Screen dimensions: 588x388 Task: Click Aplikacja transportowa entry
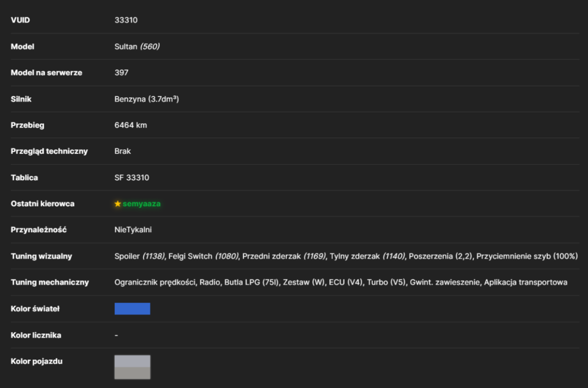(x=526, y=282)
